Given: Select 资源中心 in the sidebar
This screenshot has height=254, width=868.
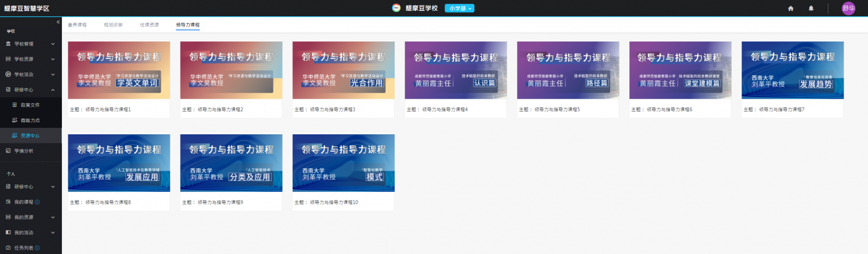Looking at the screenshot, I should [30, 136].
